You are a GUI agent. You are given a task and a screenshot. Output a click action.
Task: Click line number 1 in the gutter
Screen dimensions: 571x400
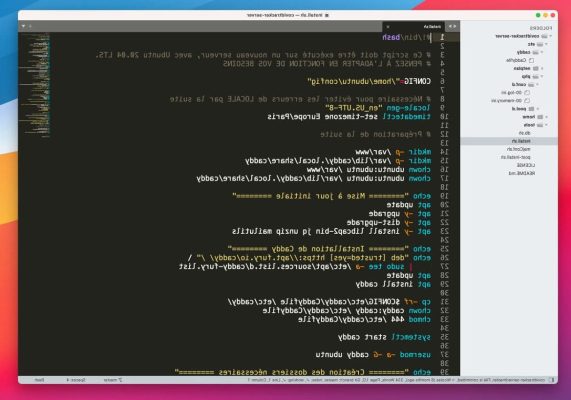(442, 37)
